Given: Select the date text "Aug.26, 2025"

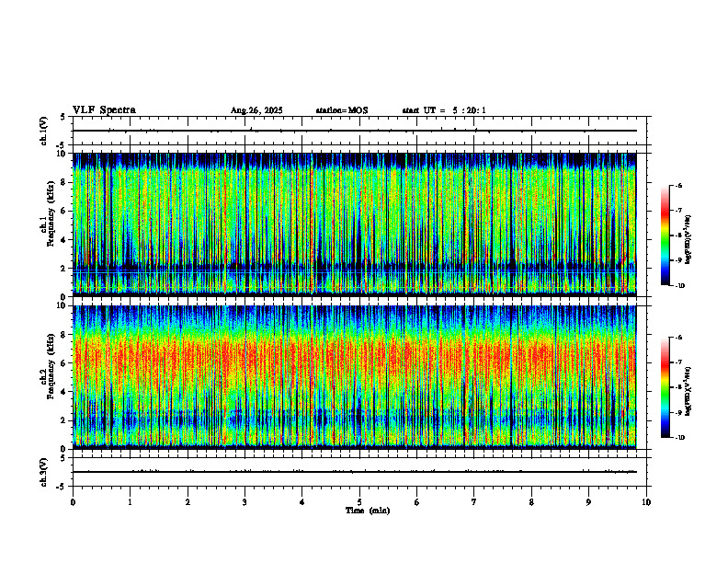Looking at the screenshot, I should tap(256, 110).
